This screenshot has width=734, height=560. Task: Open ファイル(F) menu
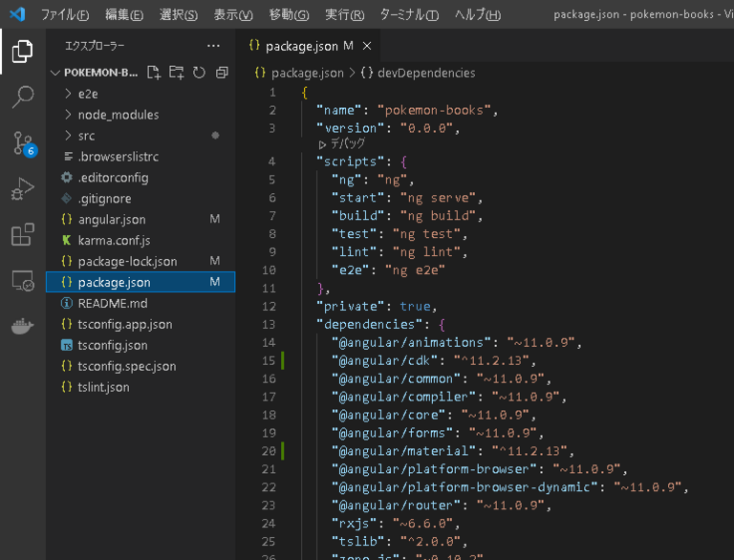pyautogui.click(x=65, y=14)
